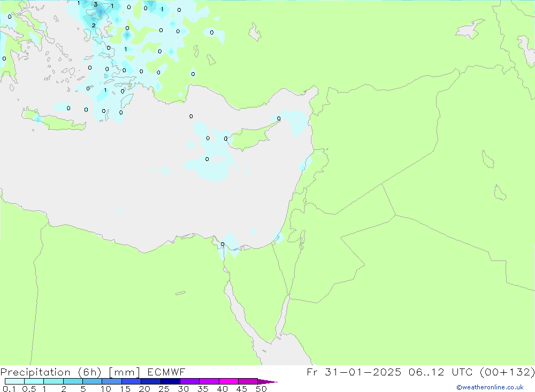This screenshot has height=392, width=535.
Task: Click the '0.1' legend scale number
Action: point(9,389)
